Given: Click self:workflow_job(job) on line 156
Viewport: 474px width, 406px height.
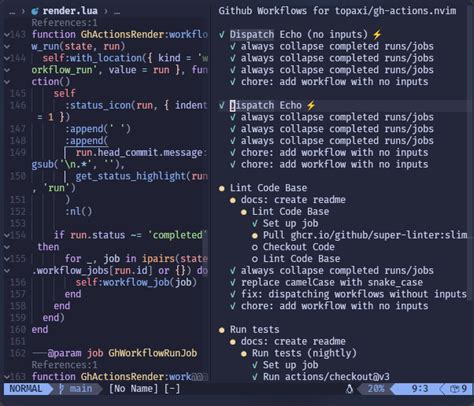Looking at the screenshot, I should click(x=136, y=283).
